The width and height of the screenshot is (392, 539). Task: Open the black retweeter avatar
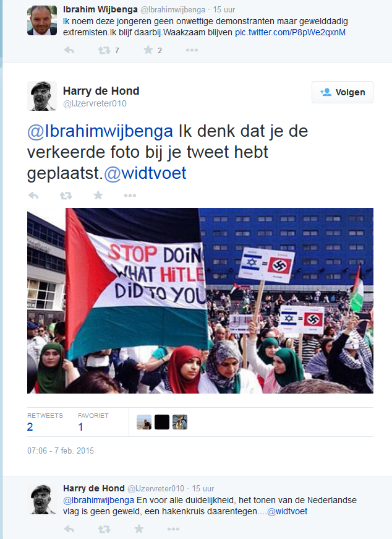coord(162,422)
